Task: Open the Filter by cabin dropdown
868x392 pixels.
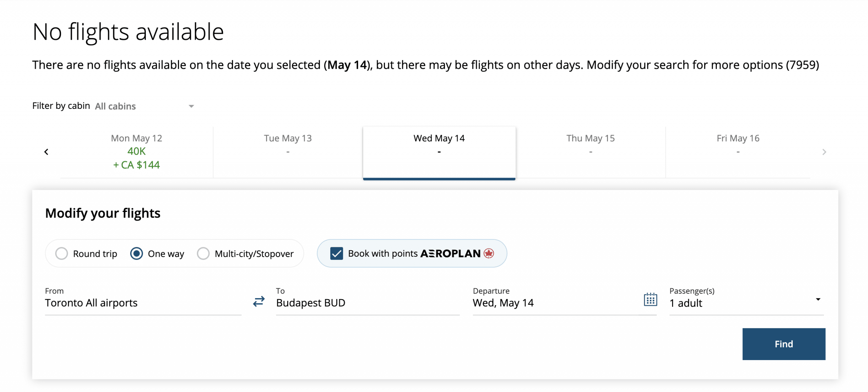Action: 145,106
